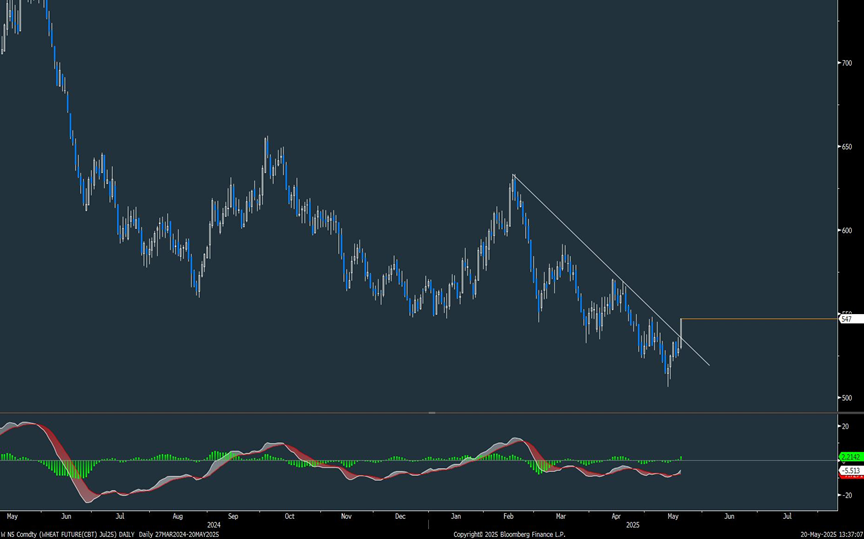Click the Sep month label
864x539 pixels.
(233, 516)
